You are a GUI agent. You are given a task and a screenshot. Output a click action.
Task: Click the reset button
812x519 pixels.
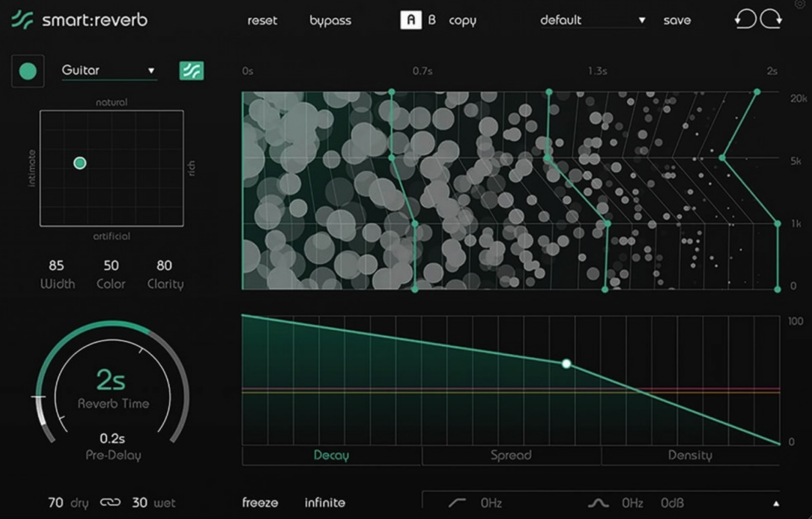[262, 20]
